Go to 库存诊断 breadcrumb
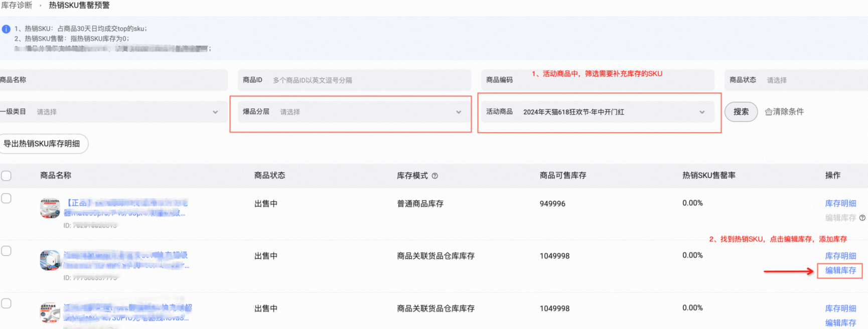 tap(17, 6)
